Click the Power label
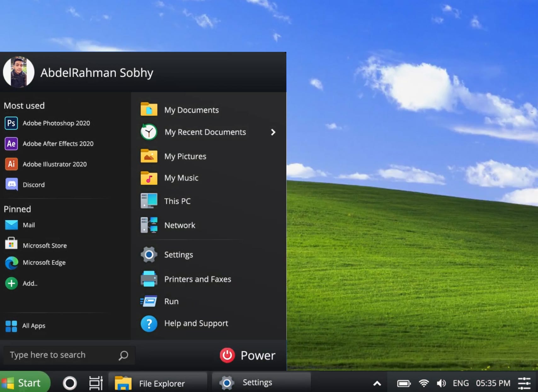The image size is (538, 392). pyautogui.click(x=258, y=356)
